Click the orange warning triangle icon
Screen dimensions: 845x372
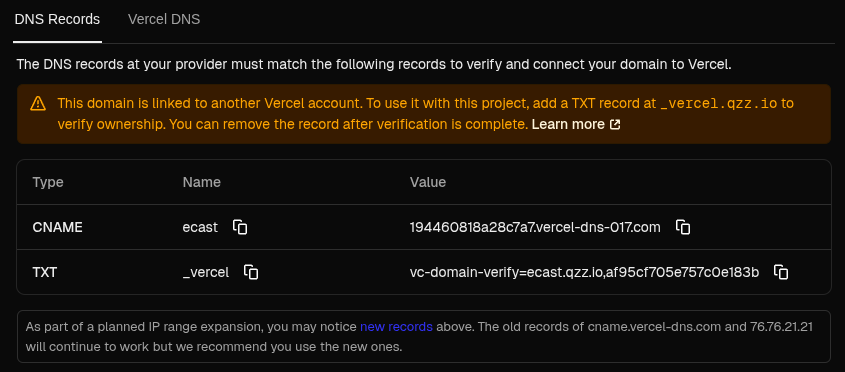[38, 103]
